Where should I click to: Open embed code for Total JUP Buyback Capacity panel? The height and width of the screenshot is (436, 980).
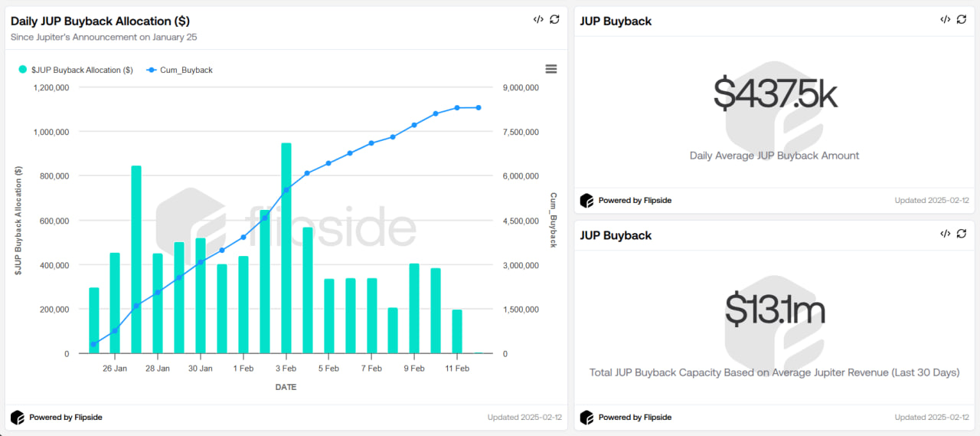946,234
